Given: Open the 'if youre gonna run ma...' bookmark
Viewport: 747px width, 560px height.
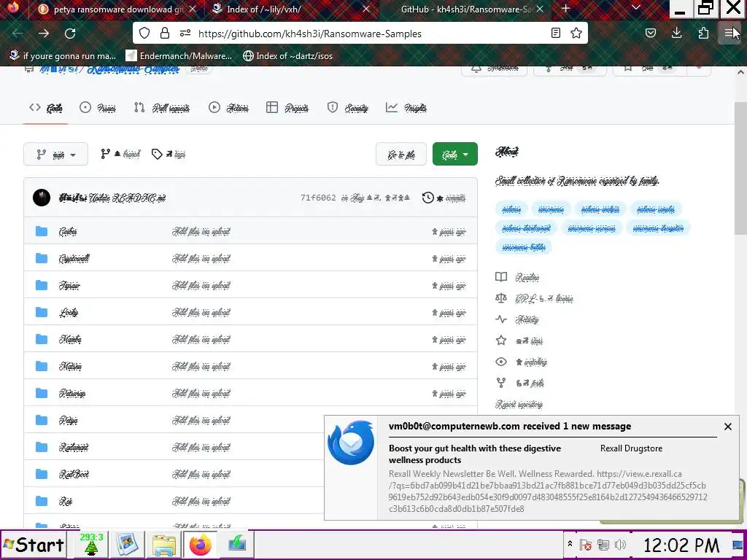Looking at the screenshot, I should [x=63, y=55].
